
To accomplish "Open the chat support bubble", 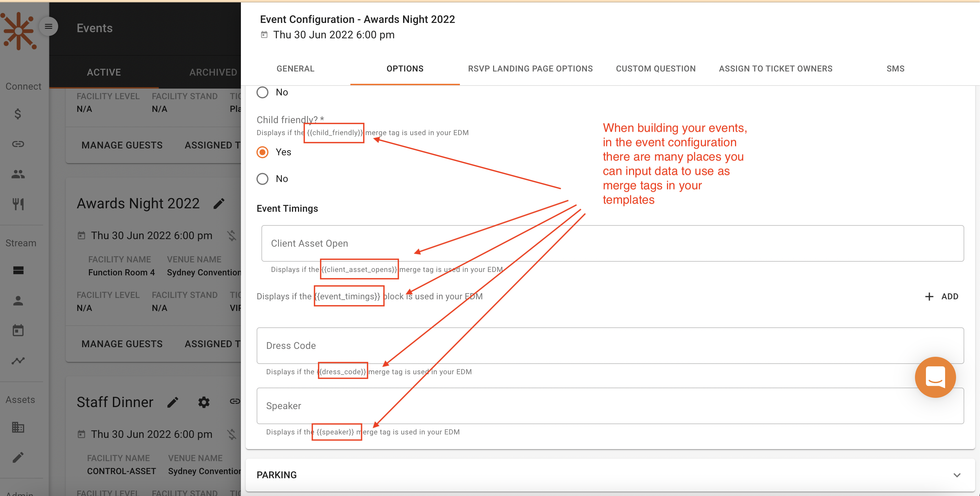I will pos(935,377).
